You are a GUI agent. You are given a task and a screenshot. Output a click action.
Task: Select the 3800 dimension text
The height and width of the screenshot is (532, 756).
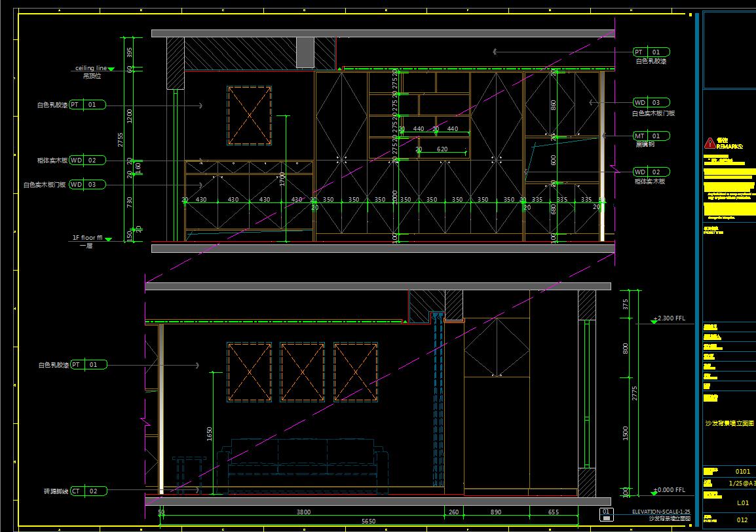pos(303,512)
